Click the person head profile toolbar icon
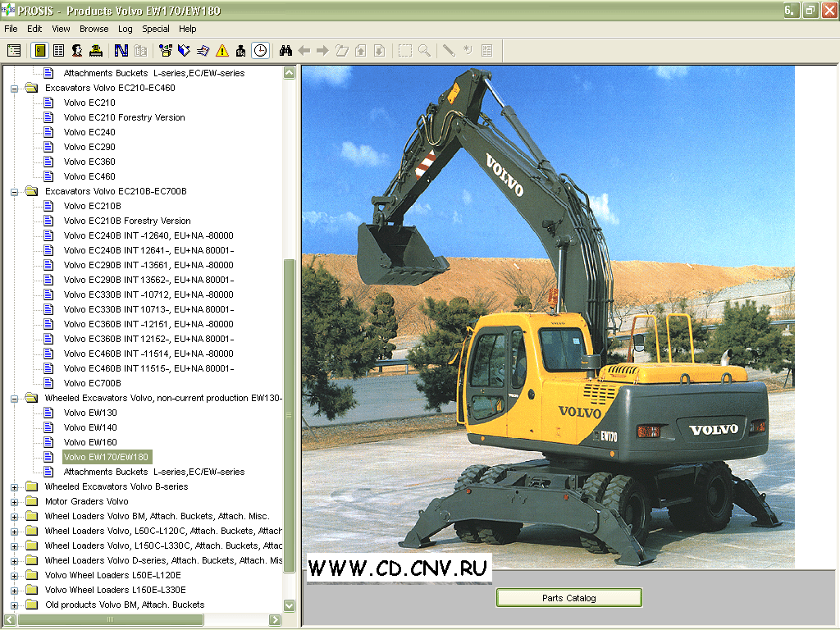This screenshot has width=840, height=630. click(77, 51)
